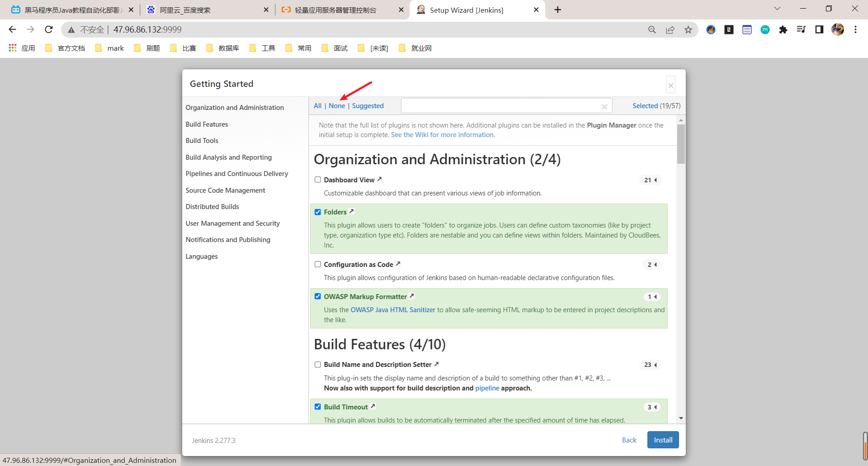Close the Getting Started dialog
Viewport: 868px width, 466px height.
(671, 85)
